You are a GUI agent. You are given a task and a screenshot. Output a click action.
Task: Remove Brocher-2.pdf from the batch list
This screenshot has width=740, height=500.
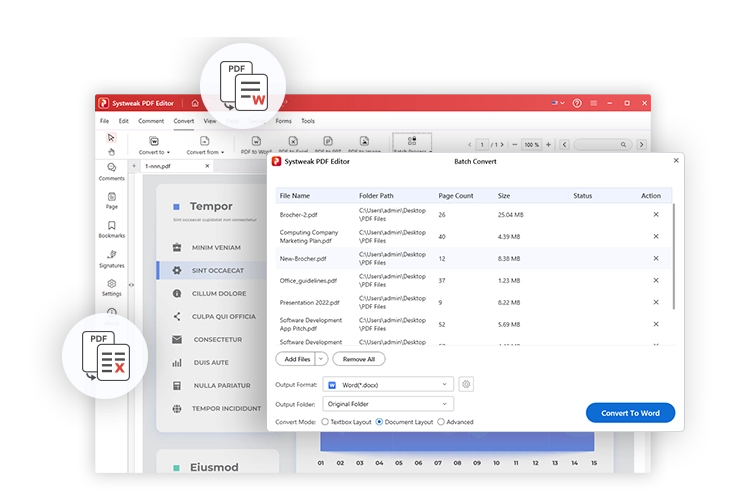point(656,214)
